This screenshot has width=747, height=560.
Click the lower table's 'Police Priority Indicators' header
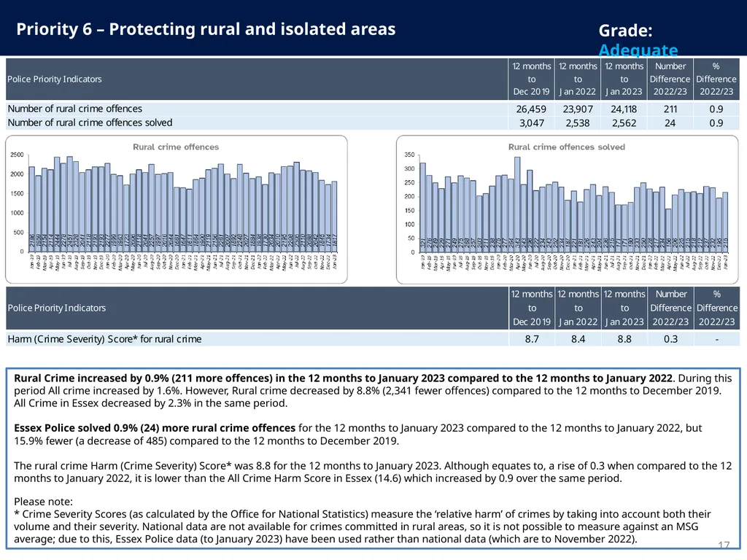tap(56, 308)
